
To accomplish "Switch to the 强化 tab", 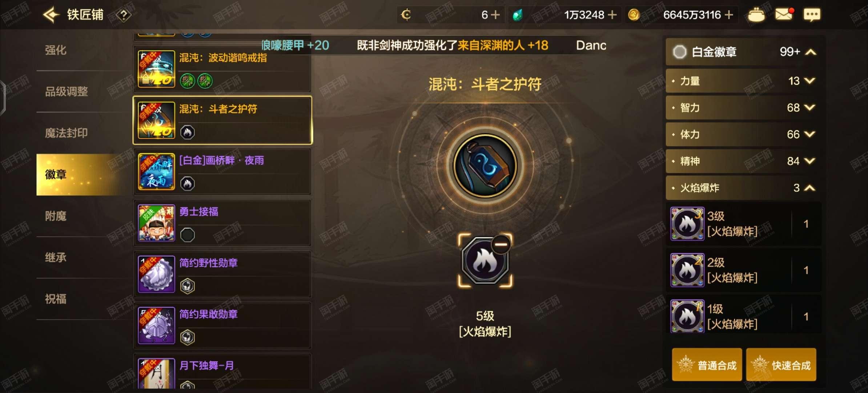I will click(x=56, y=50).
